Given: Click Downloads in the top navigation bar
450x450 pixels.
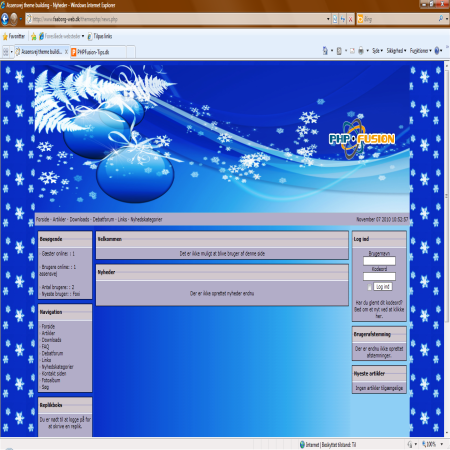Looking at the screenshot, I should tap(79, 219).
